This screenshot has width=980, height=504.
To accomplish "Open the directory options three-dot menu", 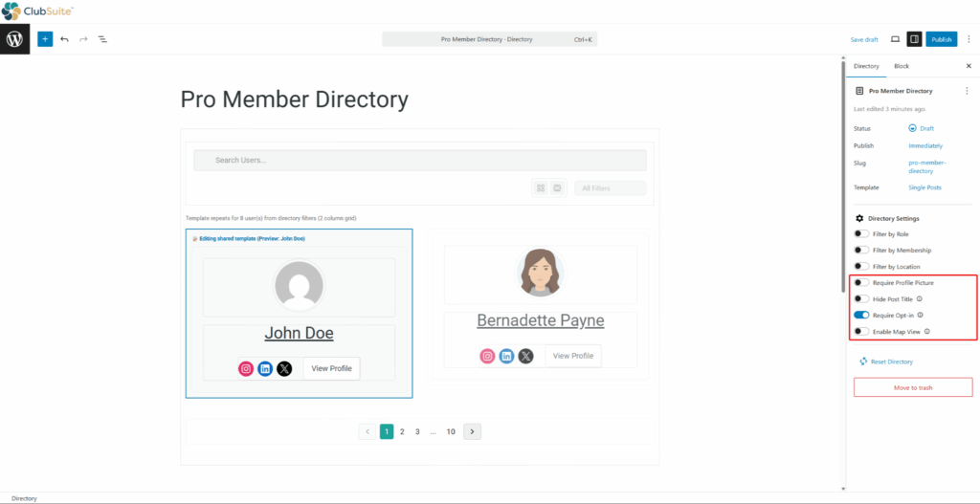I will 967,91.
